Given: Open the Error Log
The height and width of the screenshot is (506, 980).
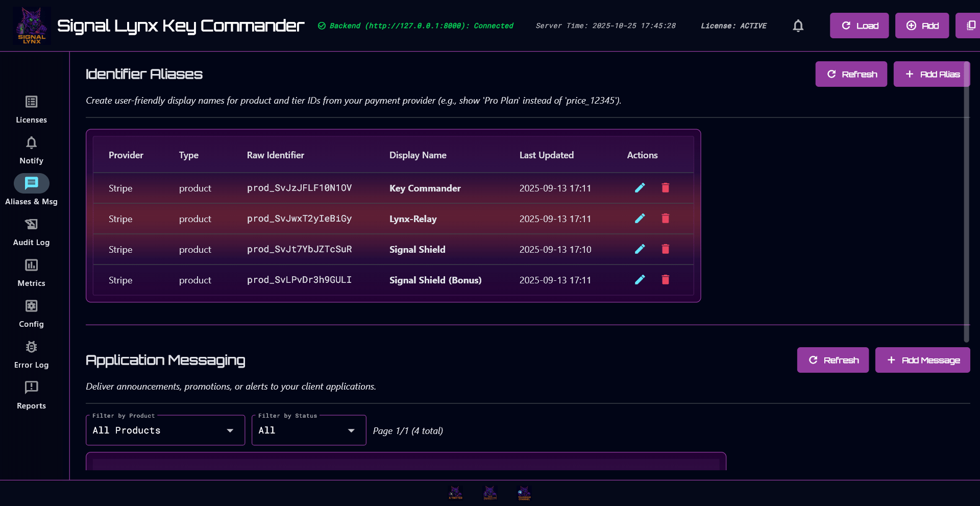Looking at the screenshot, I should click(x=31, y=354).
